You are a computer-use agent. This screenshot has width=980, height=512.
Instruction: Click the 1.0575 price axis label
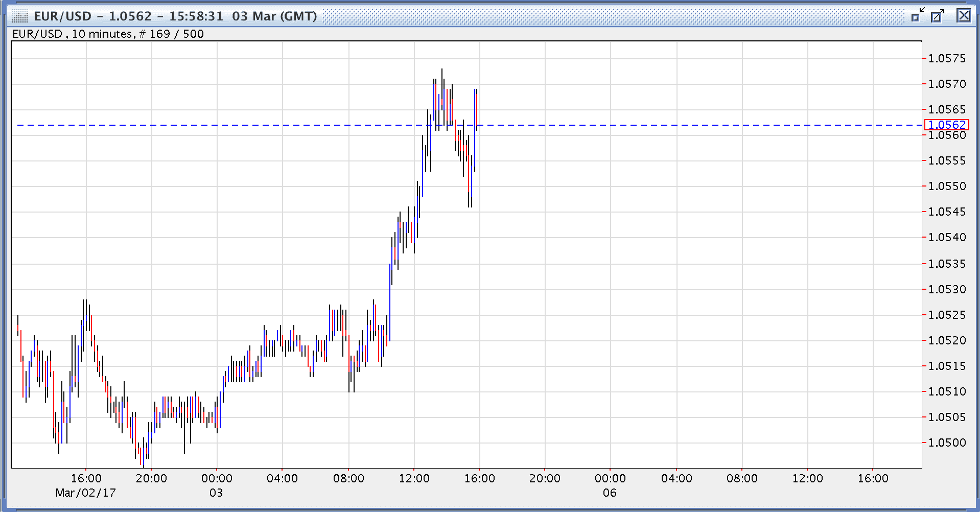[x=947, y=58]
